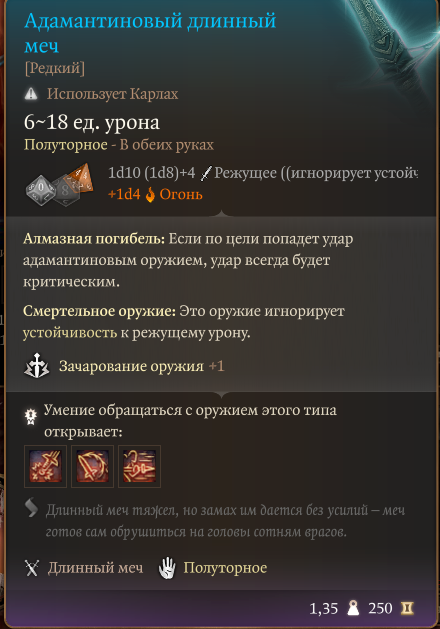Click the flavor text quote icon
Viewport: 440px width, 629px height.
[x=31, y=508]
